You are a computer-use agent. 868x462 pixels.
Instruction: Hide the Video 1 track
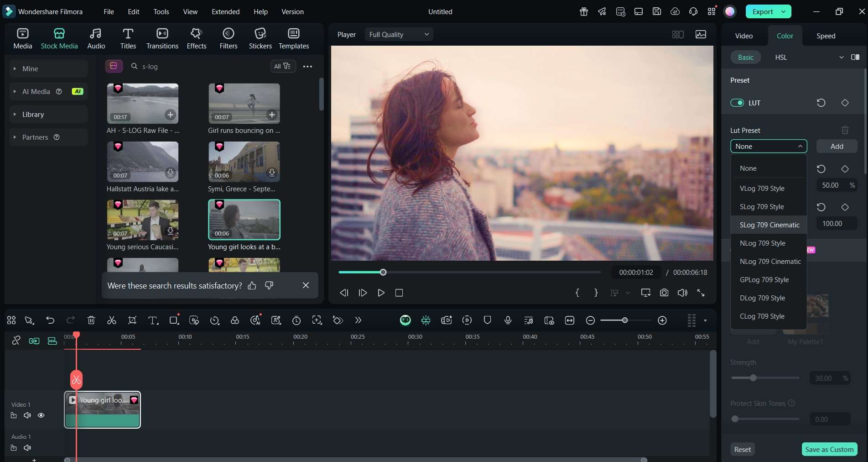(x=41, y=415)
